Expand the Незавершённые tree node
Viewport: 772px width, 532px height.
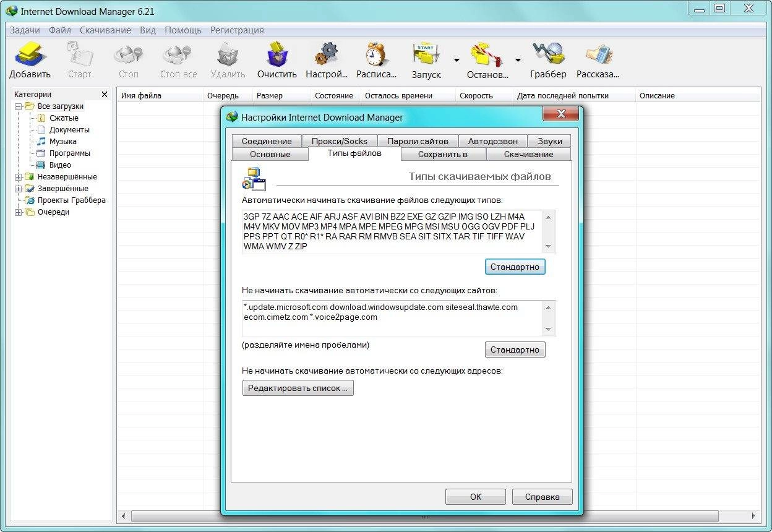(19, 177)
